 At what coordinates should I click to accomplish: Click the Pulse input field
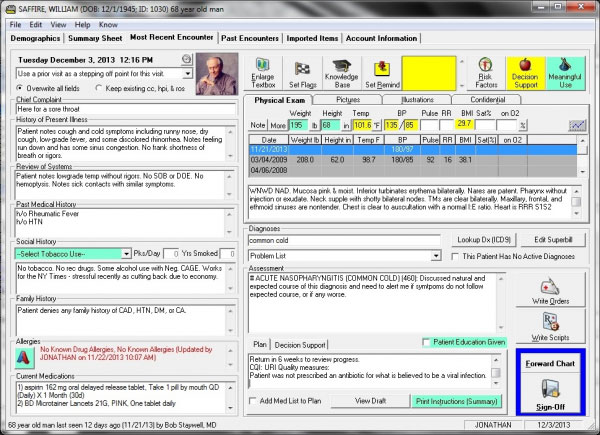coord(429,125)
